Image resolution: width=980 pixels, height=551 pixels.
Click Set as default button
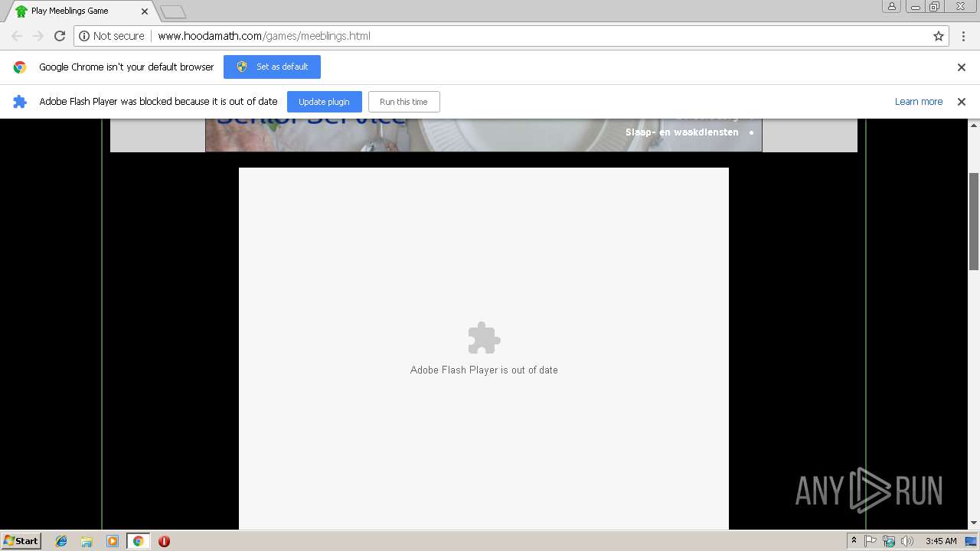272,67
